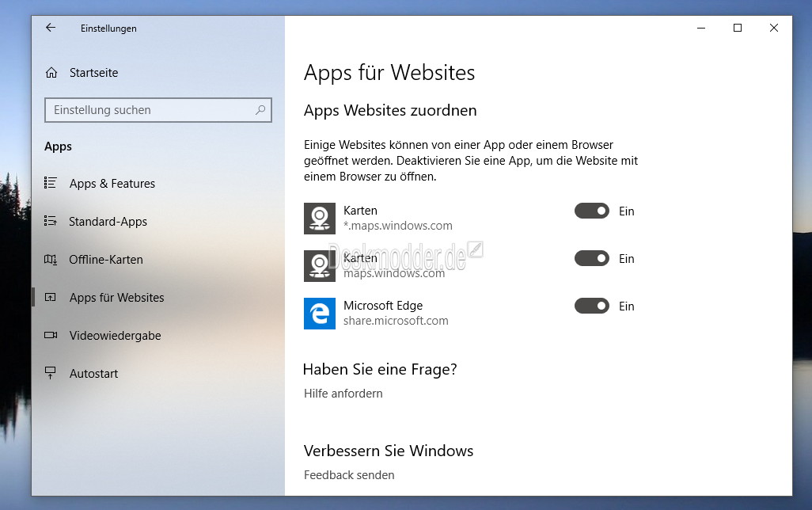Open Videowiedergabe settings
The height and width of the screenshot is (510, 812).
[116, 336]
